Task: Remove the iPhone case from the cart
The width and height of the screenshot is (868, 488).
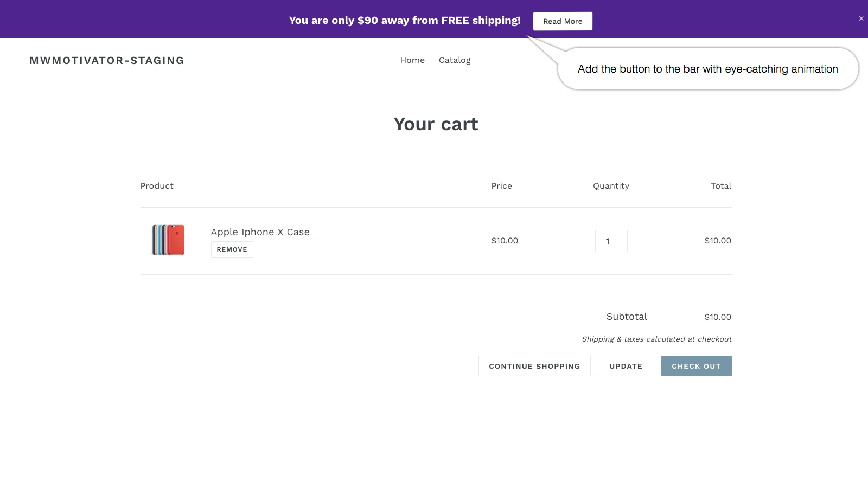Action: (232, 249)
